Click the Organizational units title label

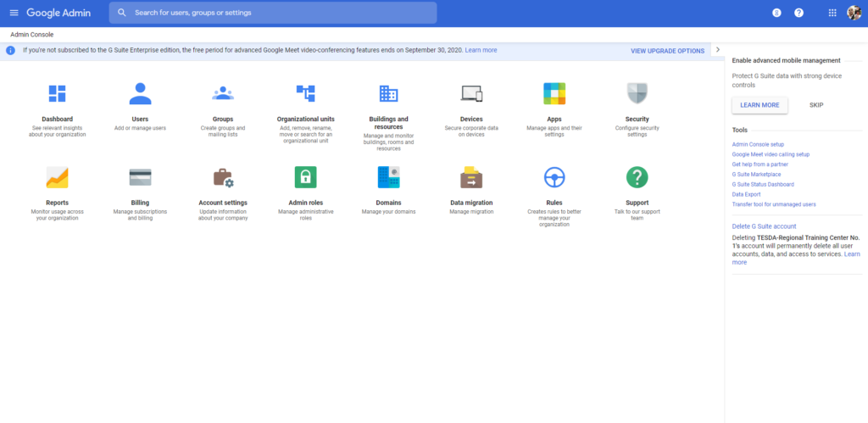[x=305, y=119]
